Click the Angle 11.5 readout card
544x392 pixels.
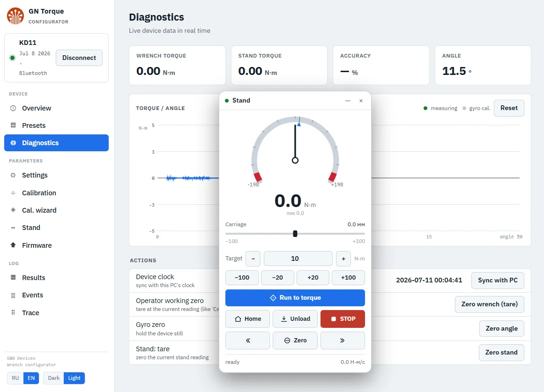click(483, 65)
